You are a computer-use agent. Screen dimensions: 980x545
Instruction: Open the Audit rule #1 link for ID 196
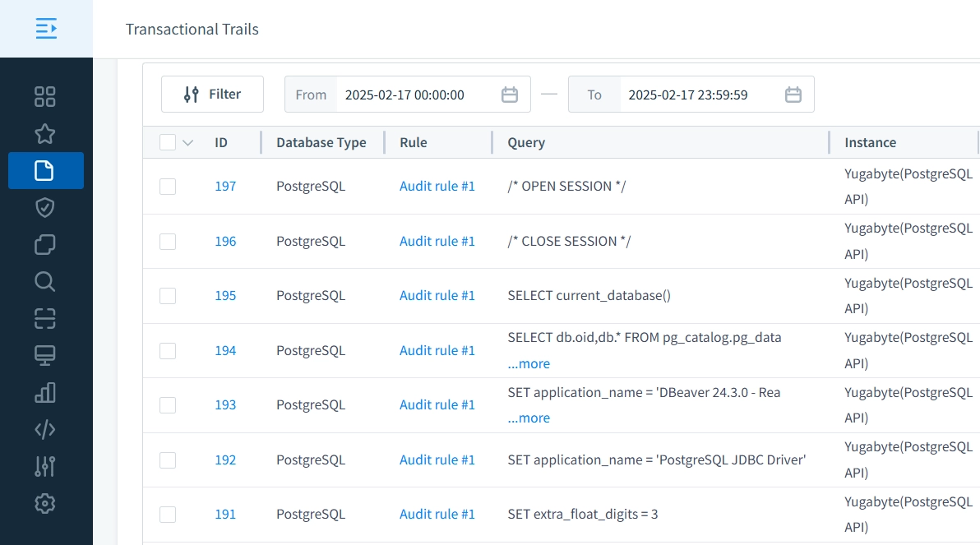[x=437, y=242]
